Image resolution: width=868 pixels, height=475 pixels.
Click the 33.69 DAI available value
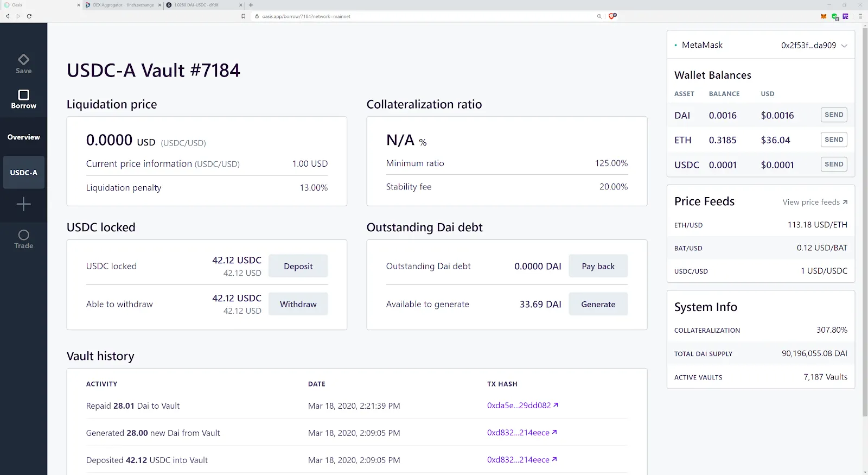pos(540,304)
